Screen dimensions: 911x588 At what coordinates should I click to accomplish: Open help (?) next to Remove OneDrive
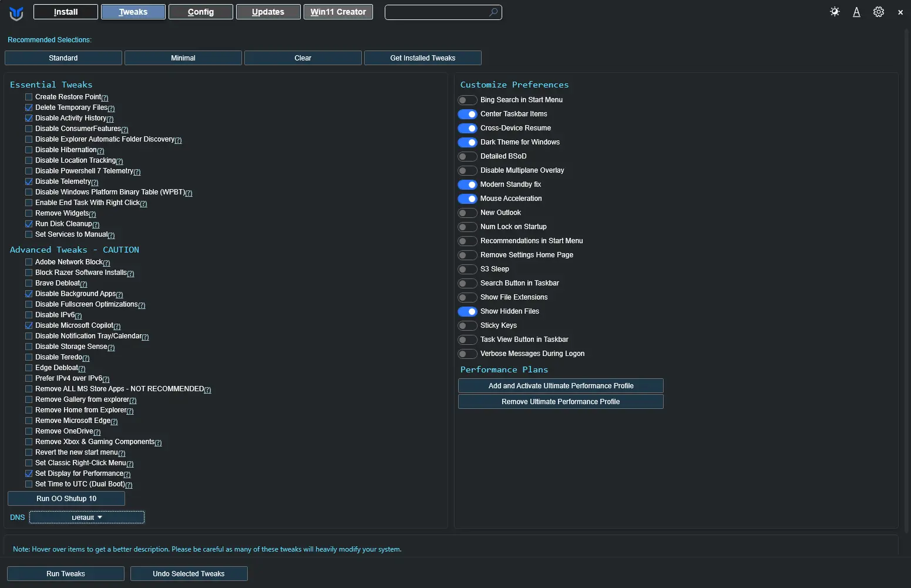97,432
